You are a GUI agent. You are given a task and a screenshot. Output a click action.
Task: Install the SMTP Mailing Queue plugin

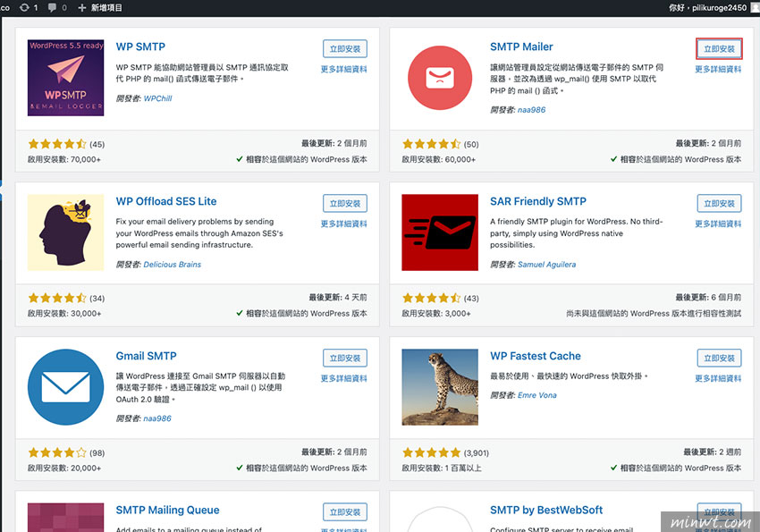tap(345, 512)
